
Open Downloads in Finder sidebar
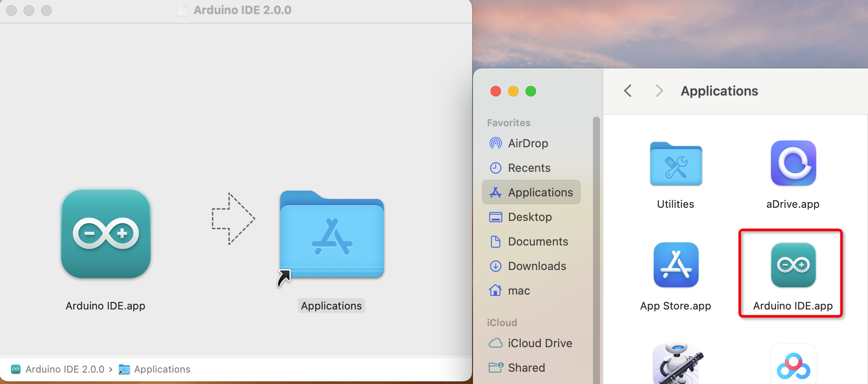[x=531, y=266]
